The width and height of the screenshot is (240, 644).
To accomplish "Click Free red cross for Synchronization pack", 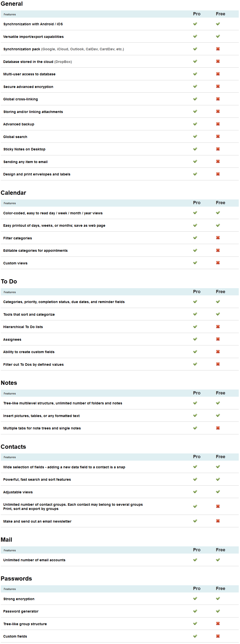I will click(x=218, y=49).
